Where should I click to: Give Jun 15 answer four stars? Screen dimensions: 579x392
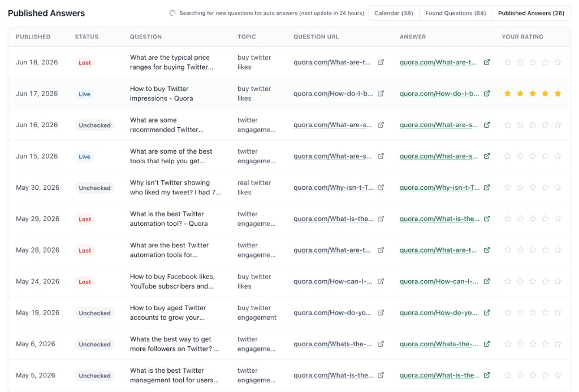coord(545,156)
